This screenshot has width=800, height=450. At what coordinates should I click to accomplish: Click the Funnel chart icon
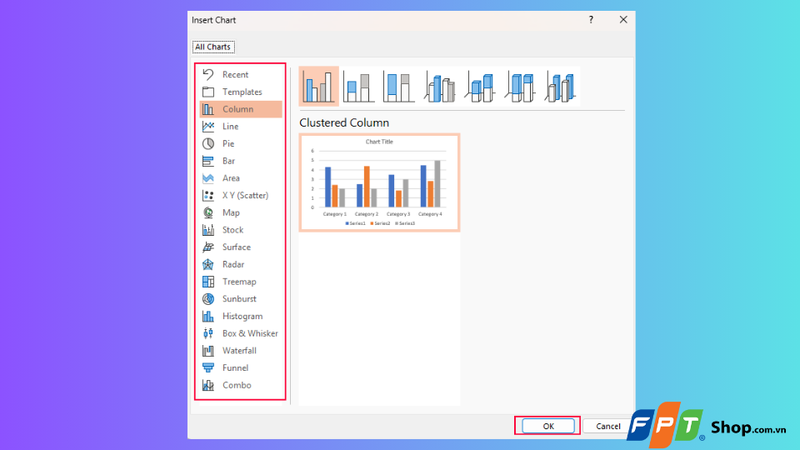208,368
